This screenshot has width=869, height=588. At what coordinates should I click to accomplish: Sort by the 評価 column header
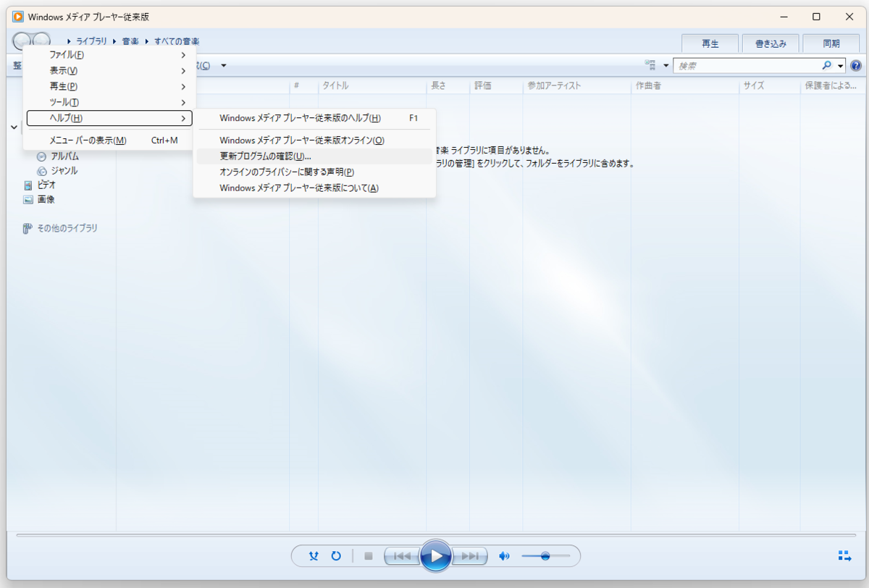(x=496, y=85)
